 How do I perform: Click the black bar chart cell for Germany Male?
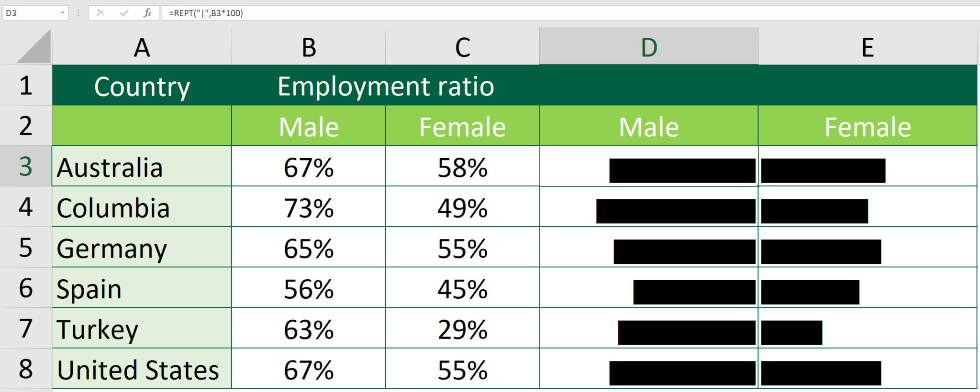[648, 248]
